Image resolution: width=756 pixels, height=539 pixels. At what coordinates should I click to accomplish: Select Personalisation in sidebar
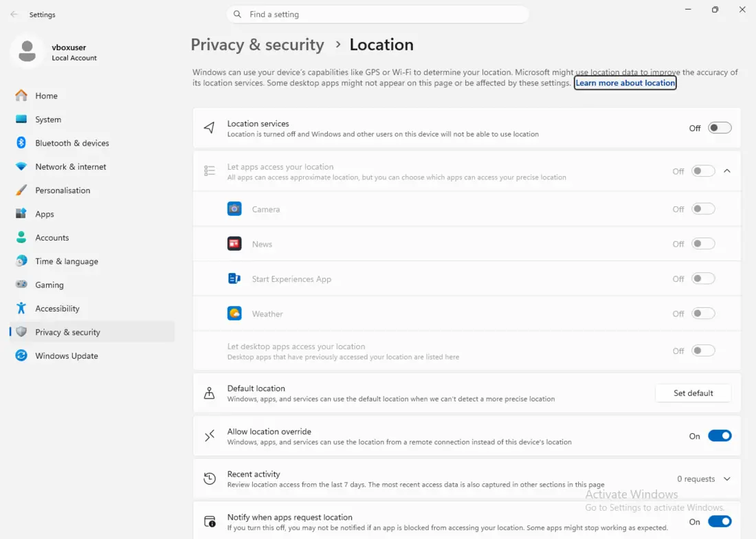pos(92,190)
